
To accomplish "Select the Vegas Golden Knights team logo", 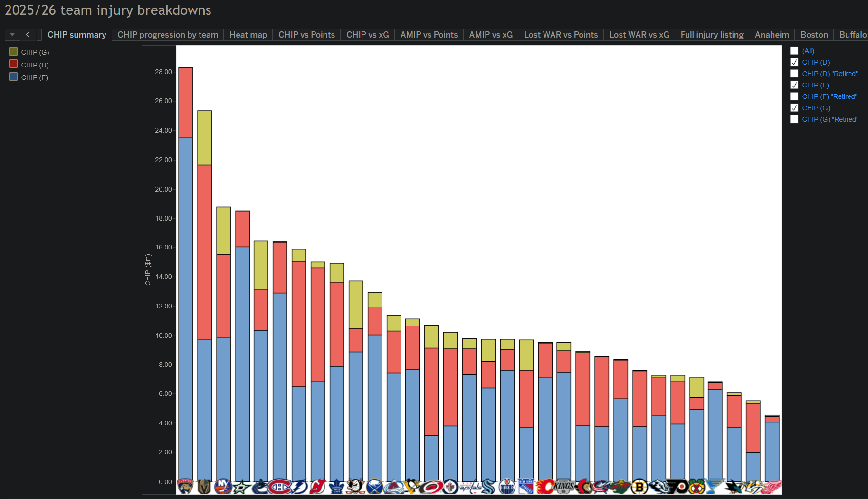I will click(204, 487).
